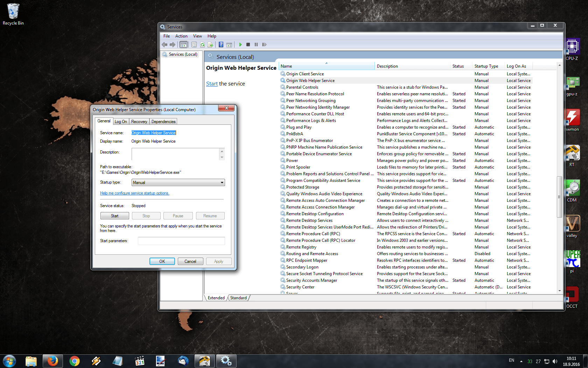The width and height of the screenshot is (588, 368).
Task: Click the Stop Service toolbar icon
Action: point(248,45)
